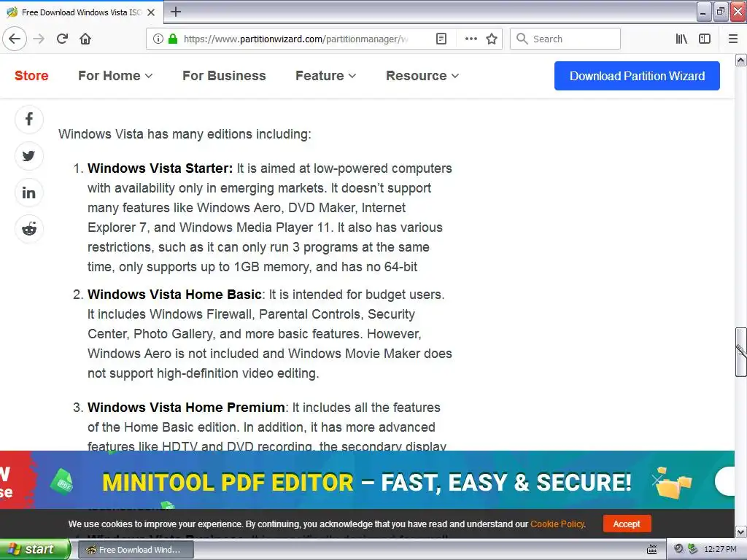Toggle reader view in address bar
Image resolution: width=747 pixels, height=560 pixels.
pyautogui.click(x=441, y=39)
